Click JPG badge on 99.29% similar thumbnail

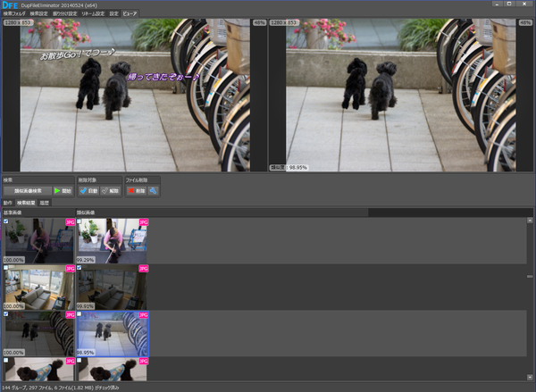pyautogui.click(x=144, y=222)
